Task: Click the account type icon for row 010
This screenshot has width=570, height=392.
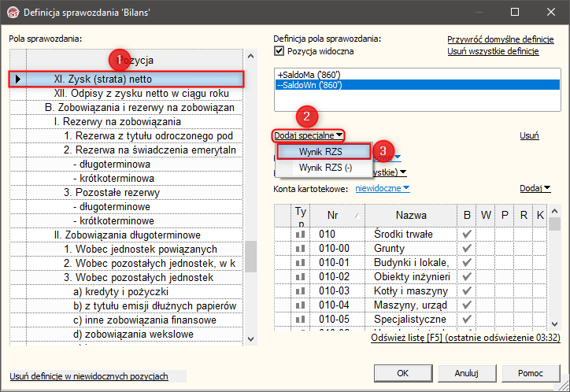Action: pos(300,235)
